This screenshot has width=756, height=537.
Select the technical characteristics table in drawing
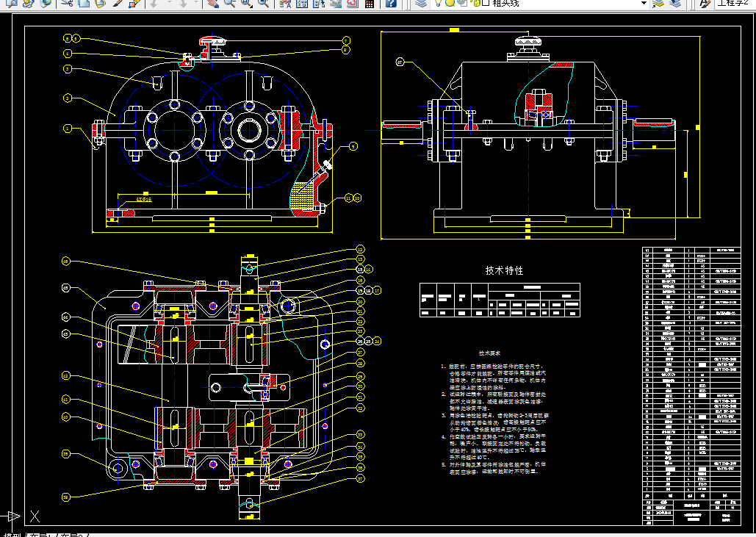(x=500, y=300)
